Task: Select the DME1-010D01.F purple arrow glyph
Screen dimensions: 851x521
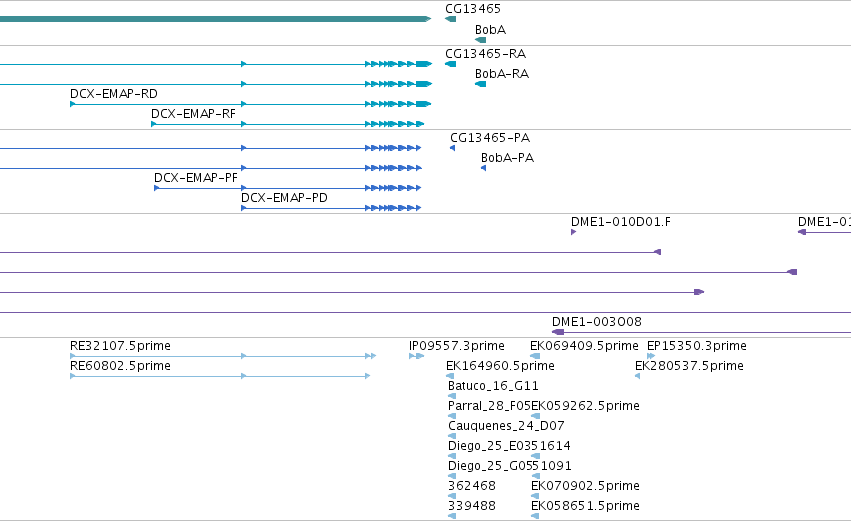Action: pos(574,232)
